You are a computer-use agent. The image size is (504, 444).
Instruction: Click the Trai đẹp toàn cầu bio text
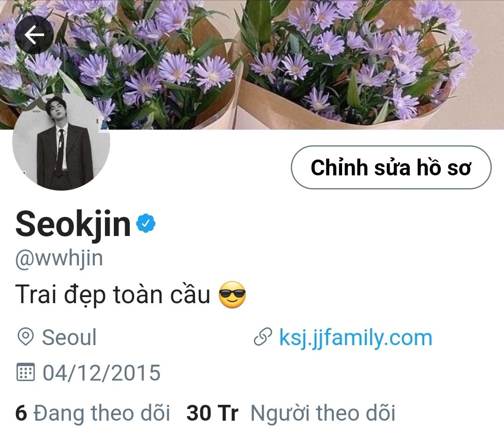[113, 295]
